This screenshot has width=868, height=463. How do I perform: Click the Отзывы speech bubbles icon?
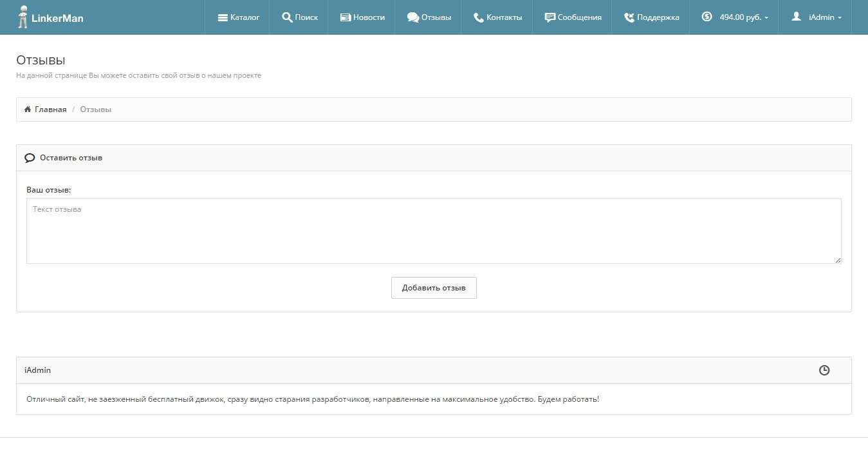[413, 17]
